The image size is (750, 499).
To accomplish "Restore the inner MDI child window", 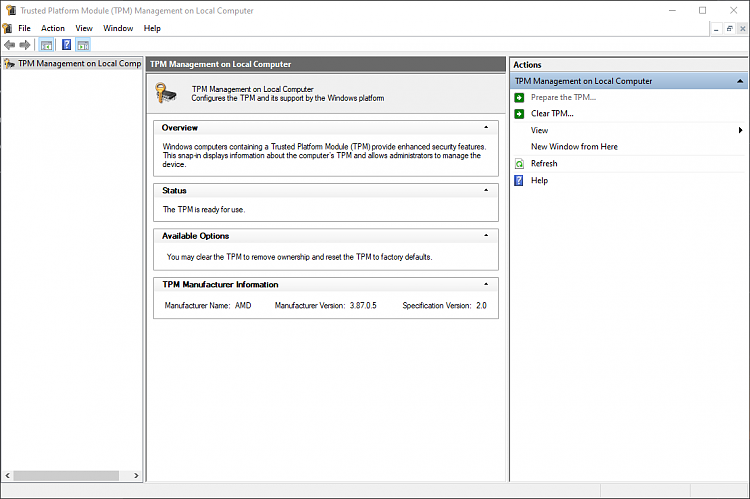I will coord(729,29).
